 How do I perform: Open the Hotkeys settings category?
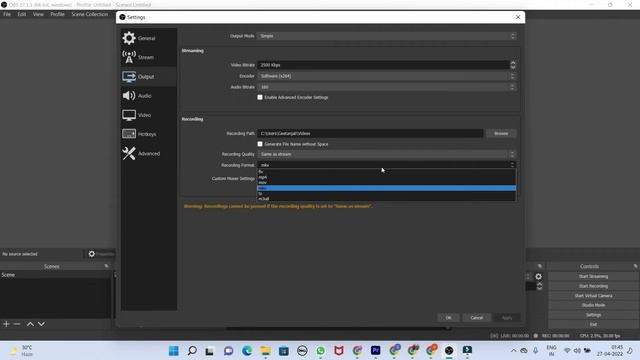coord(149,134)
